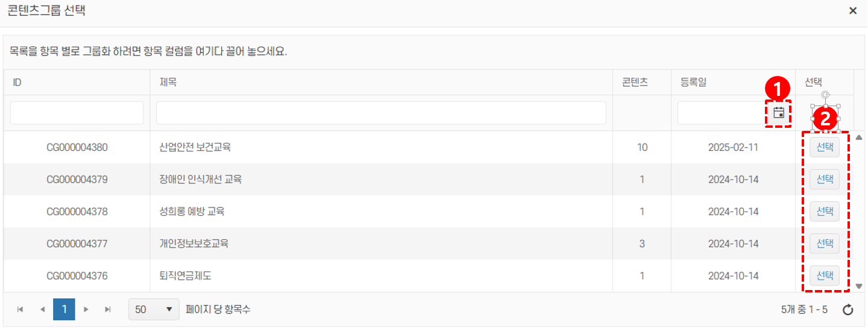
Task: Click page number 1 button
Action: pos(64,310)
